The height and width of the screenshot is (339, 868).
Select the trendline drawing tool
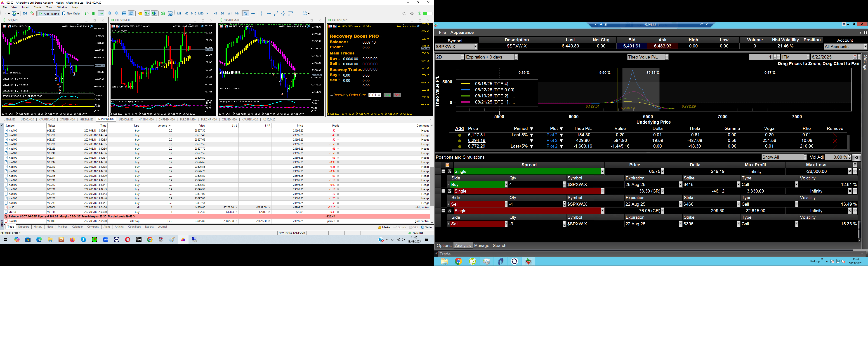tap(276, 14)
